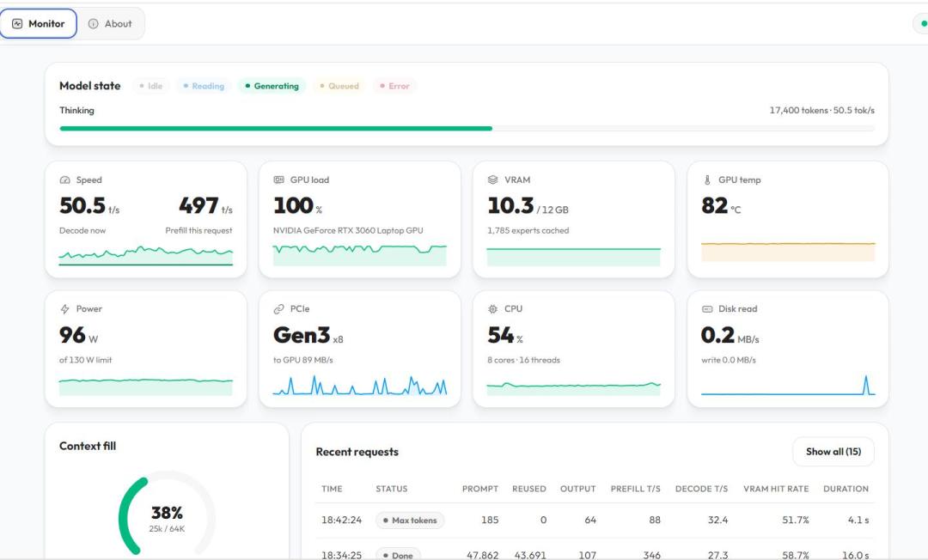Open the Monitor tab

coord(39,24)
